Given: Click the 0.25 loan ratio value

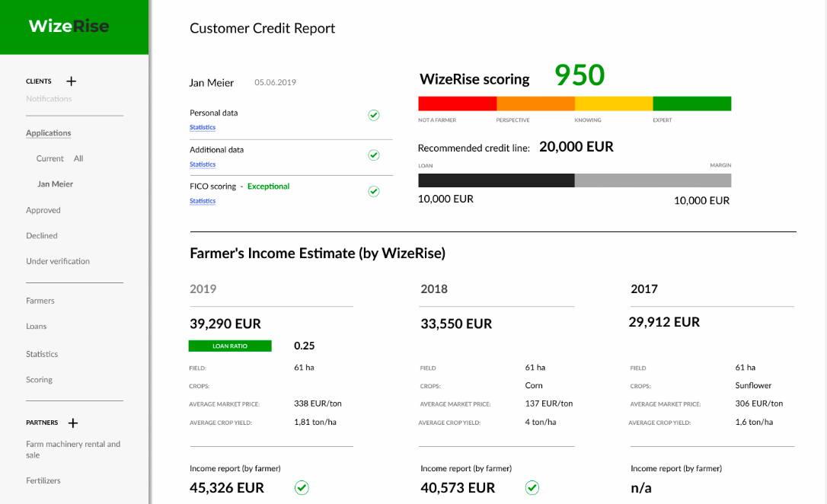Looking at the screenshot, I should 305,346.
